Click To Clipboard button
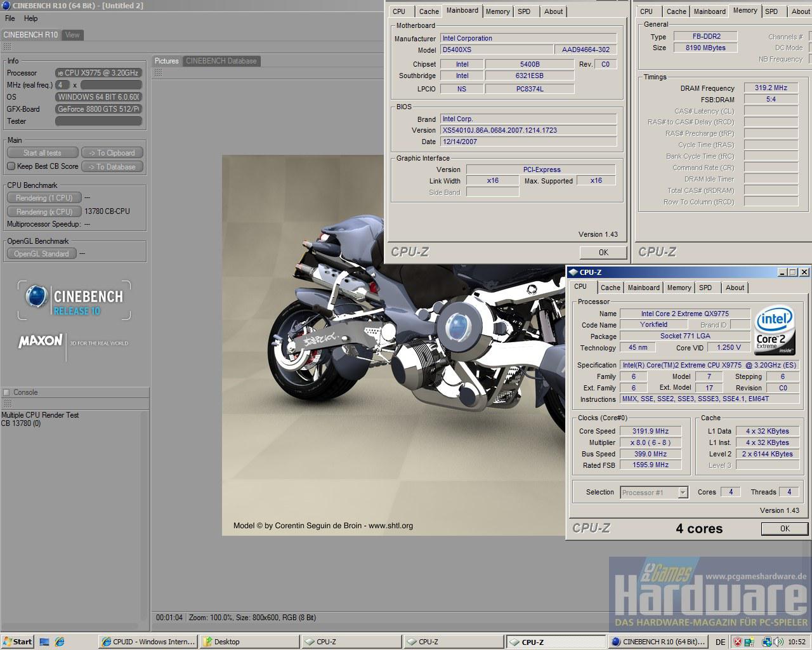 112,153
